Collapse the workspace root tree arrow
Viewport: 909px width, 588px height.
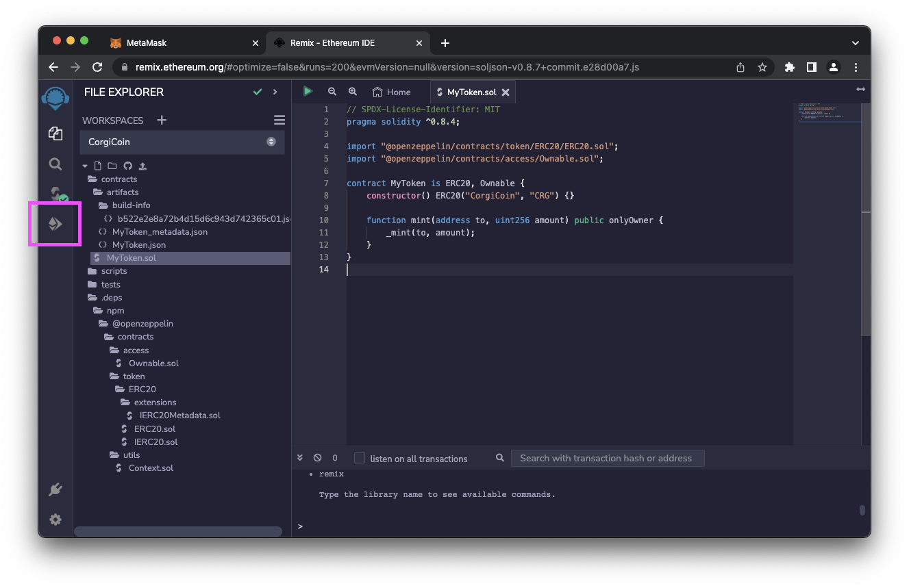(85, 166)
